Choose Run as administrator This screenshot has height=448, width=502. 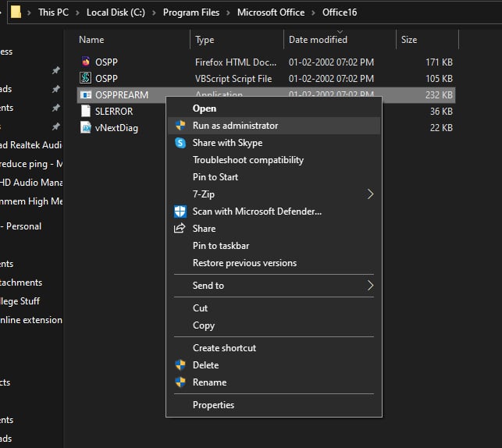click(235, 126)
